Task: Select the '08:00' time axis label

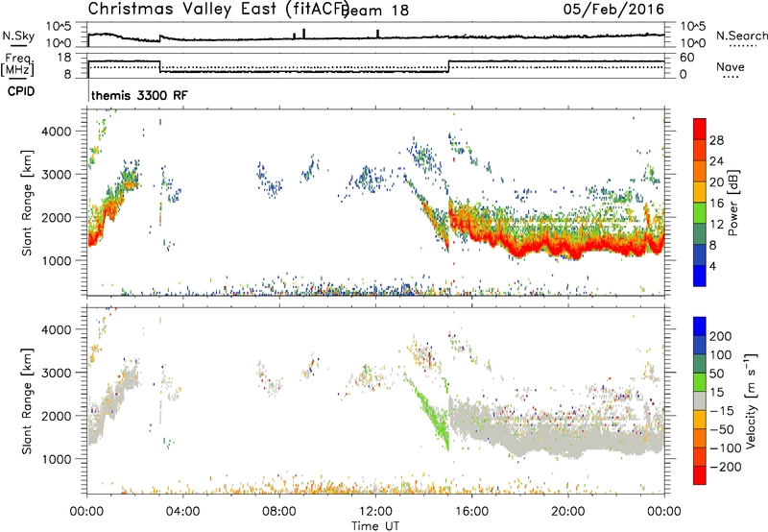Action: pyautogui.click(x=279, y=512)
